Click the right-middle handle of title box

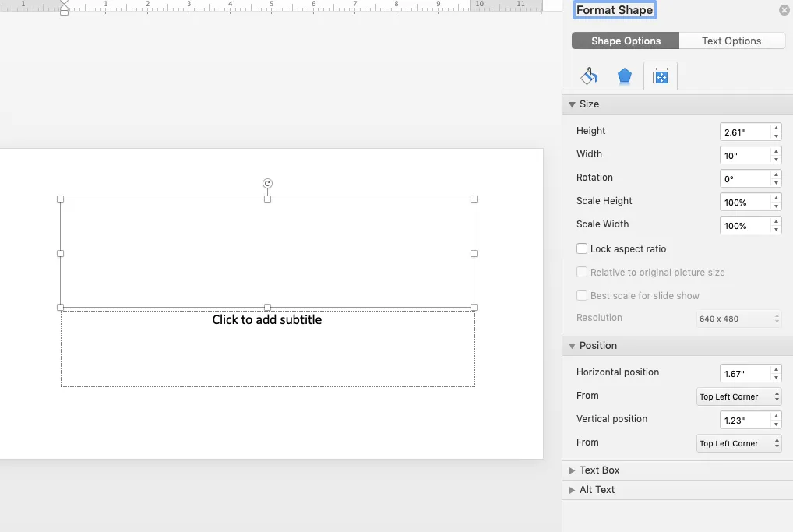(474, 253)
